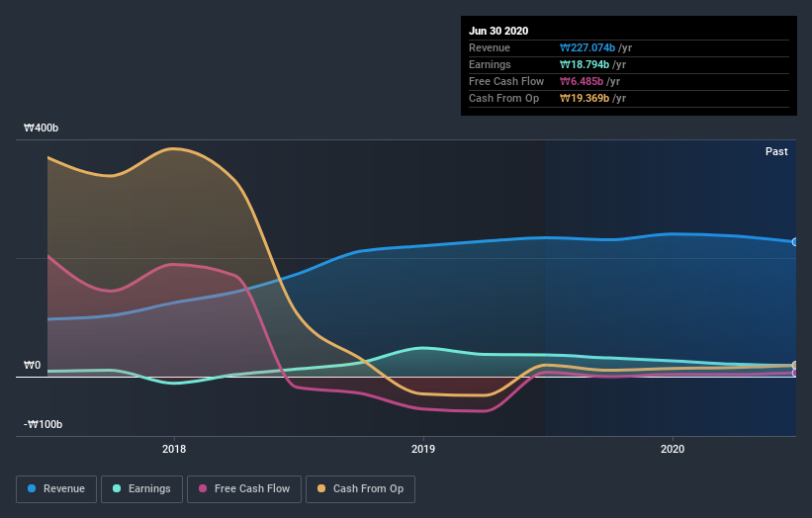Click the Past label in chart
812x518 pixels.
click(x=776, y=151)
